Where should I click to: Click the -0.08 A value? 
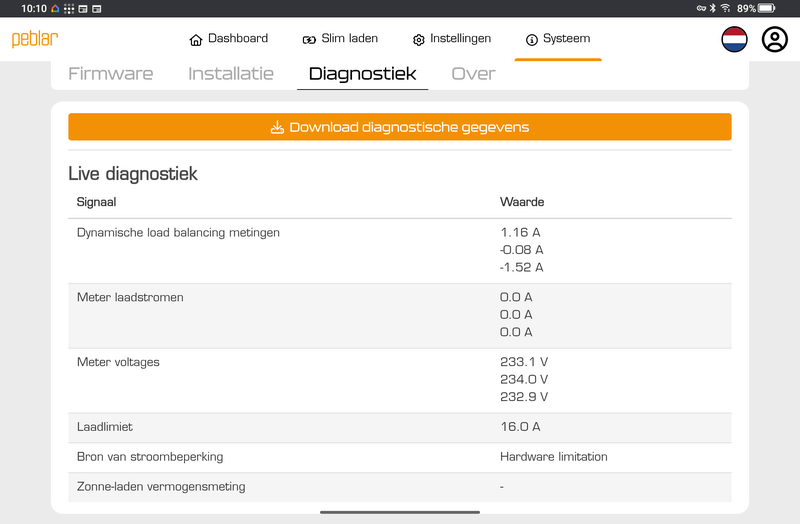[x=521, y=250]
